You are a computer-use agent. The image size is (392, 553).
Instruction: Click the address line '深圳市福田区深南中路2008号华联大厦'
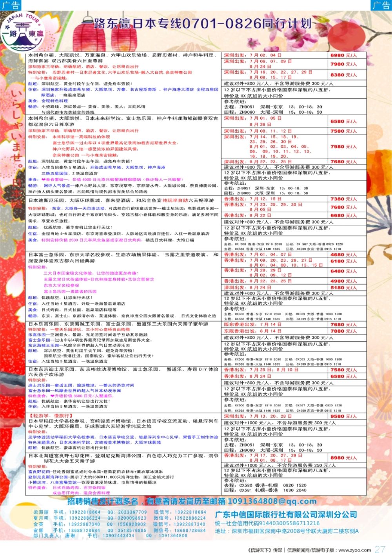(287, 531)
